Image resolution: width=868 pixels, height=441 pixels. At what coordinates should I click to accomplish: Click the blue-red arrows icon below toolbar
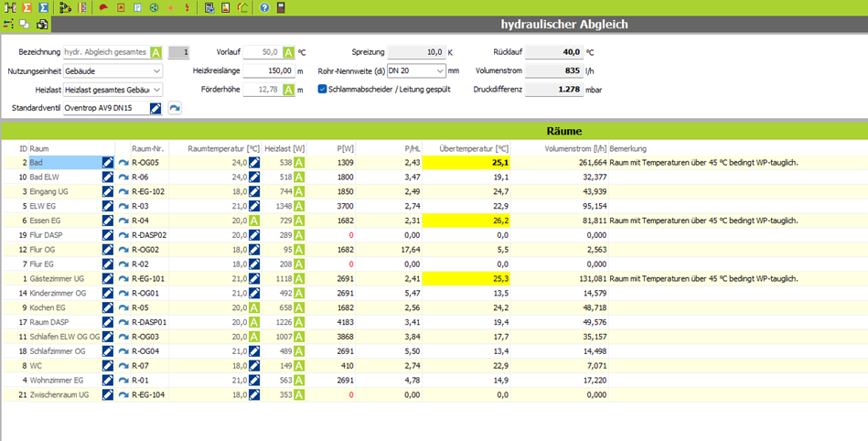[x=8, y=24]
